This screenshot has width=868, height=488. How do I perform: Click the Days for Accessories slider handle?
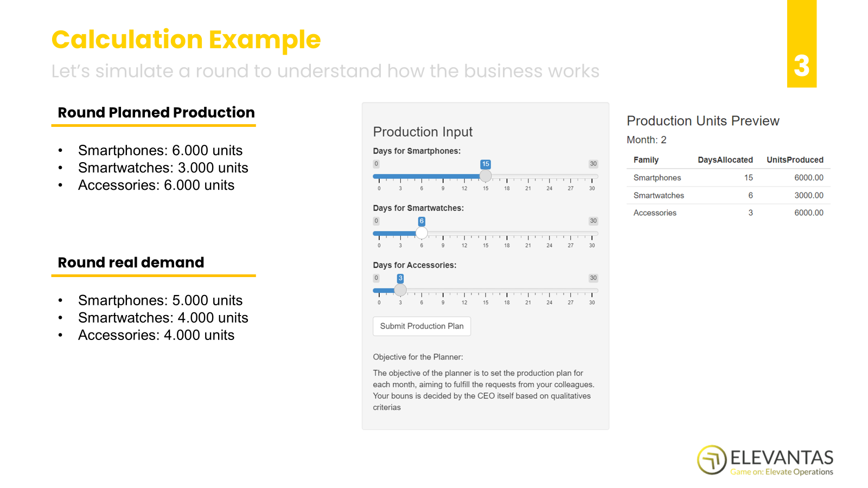(400, 290)
